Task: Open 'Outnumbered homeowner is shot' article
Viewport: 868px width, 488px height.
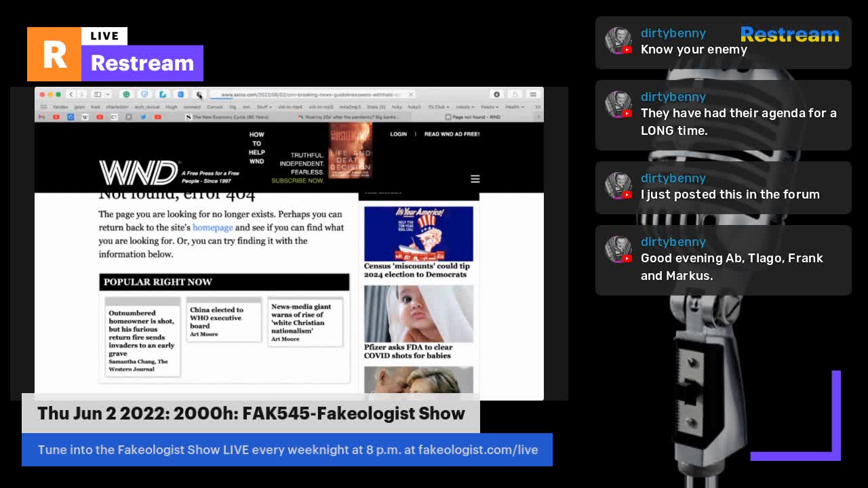Action: tap(142, 333)
